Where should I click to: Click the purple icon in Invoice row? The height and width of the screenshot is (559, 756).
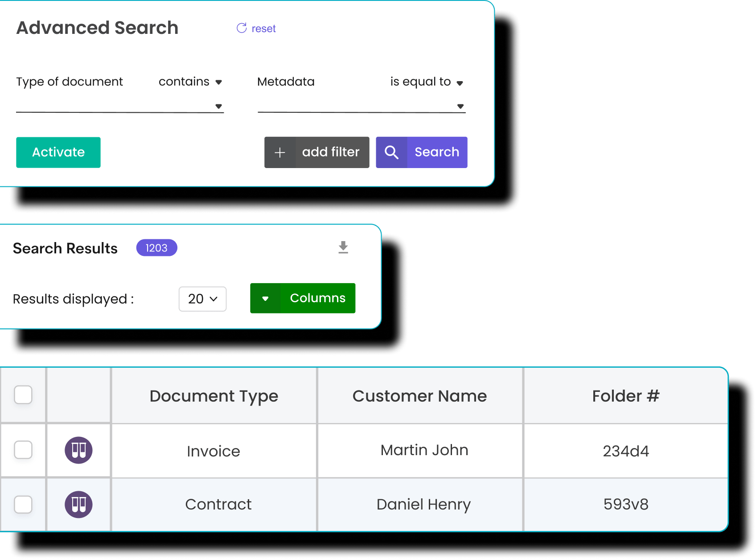[x=79, y=450]
